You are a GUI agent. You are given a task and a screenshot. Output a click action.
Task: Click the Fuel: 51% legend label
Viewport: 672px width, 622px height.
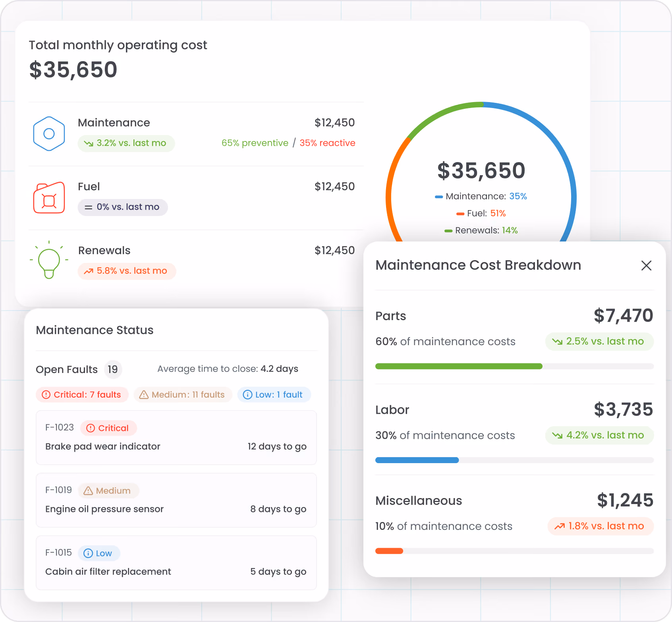[487, 214]
